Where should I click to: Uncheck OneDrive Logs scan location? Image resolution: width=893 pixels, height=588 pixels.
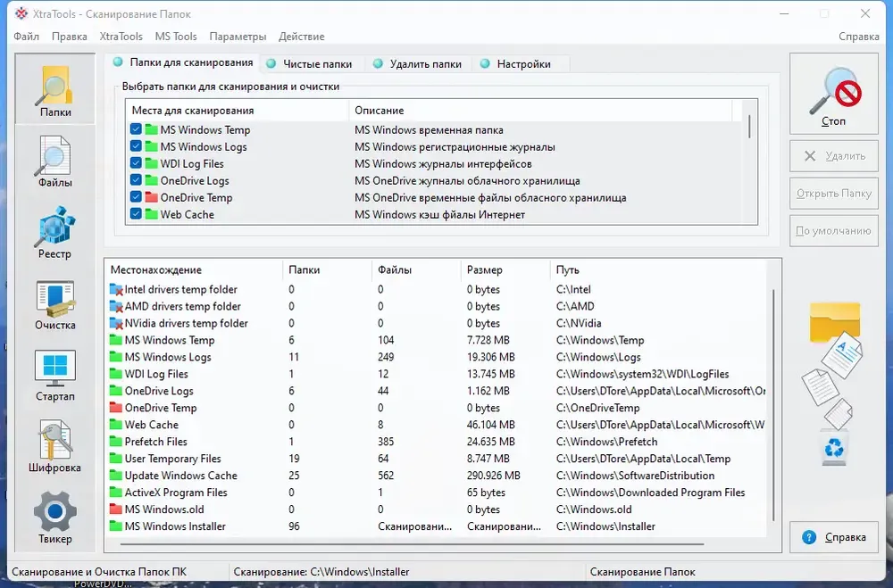[136, 180]
